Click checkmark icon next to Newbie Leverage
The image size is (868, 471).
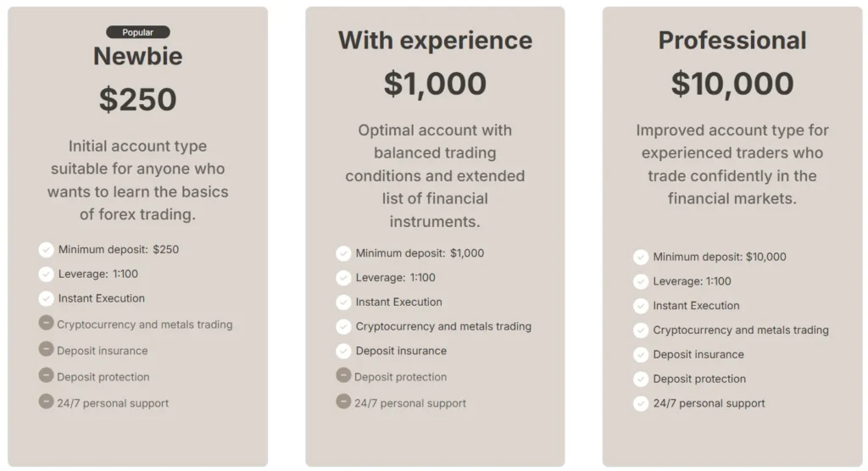[x=46, y=274]
